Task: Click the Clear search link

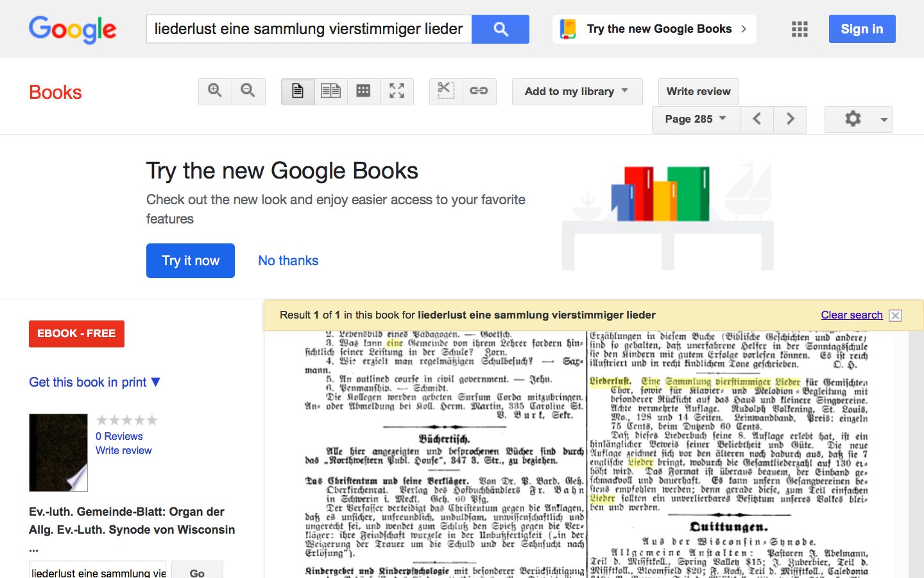Action: coord(851,315)
